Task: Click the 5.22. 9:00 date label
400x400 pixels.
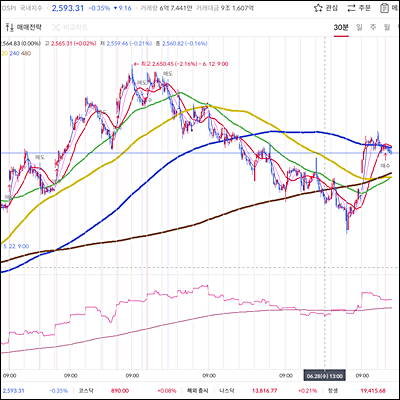Action: coord(16,246)
